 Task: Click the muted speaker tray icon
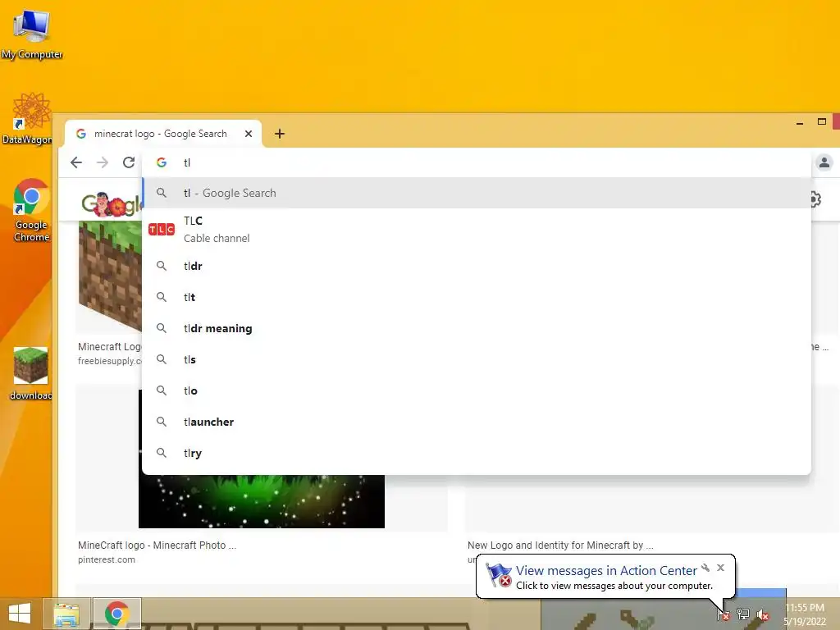tap(763, 614)
